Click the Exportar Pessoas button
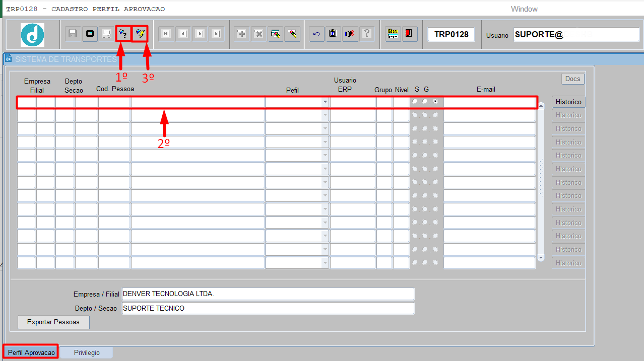The height and width of the screenshot is (361, 644). 53,322
